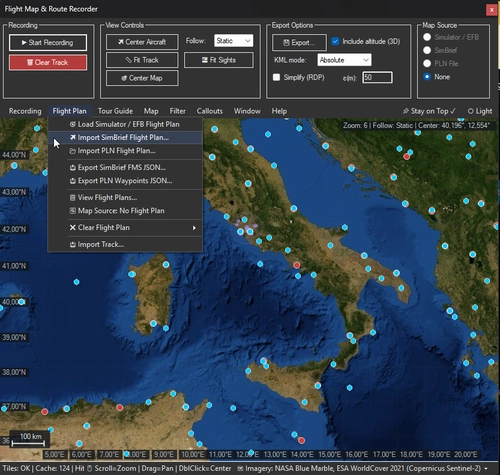This screenshot has height=475, width=500.
Task: Choose Import PLN Flight Plan...
Action: tap(125, 151)
